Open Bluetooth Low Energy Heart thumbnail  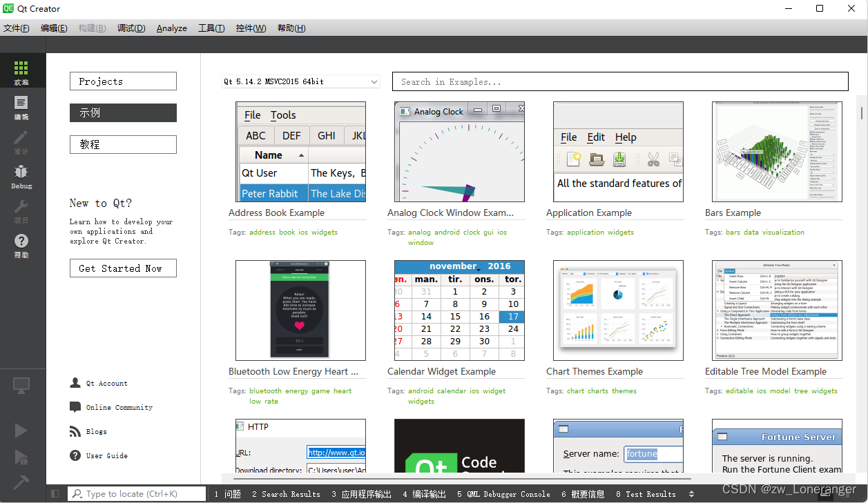301,310
